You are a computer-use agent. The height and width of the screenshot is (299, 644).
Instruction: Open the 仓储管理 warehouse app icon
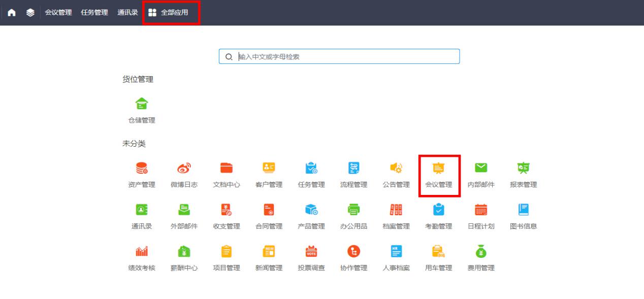point(142,105)
